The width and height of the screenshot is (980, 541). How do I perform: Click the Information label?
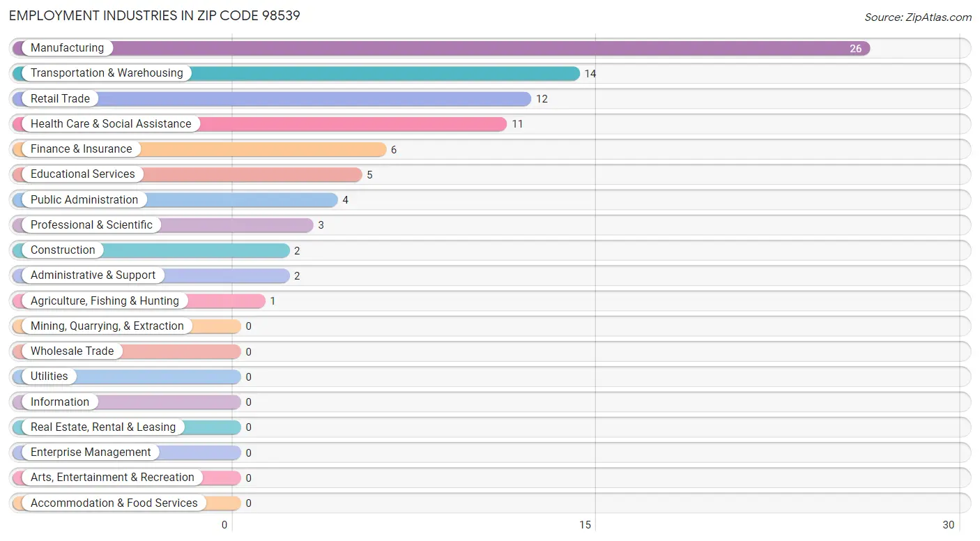click(60, 402)
